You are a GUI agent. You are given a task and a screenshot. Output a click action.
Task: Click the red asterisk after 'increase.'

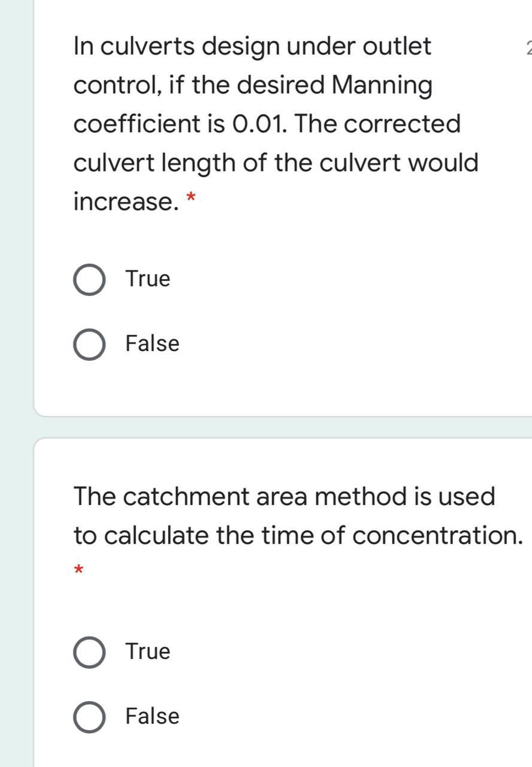[190, 196]
